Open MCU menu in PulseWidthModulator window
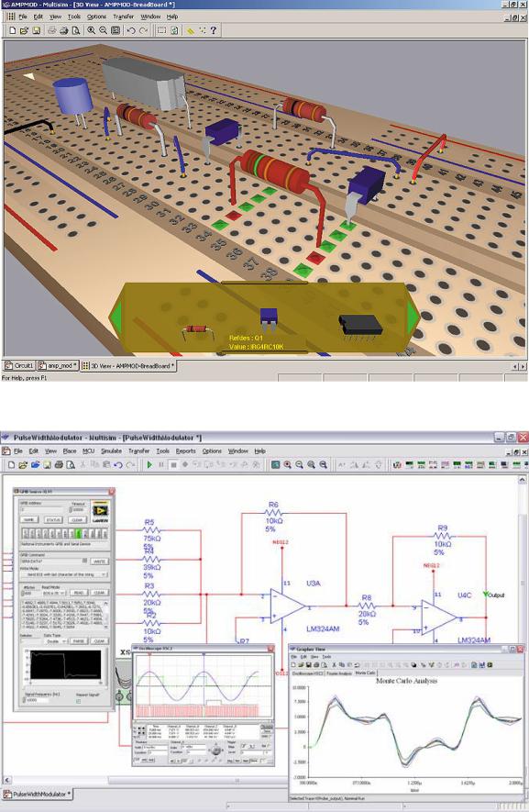This screenshot has height=812, width=529. pyautogui.click(x=89, y=451)
